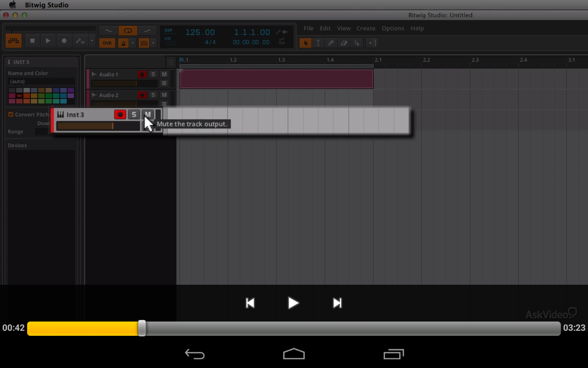Click the video progress slider handle
Screen dimensions: 588x368
[142, 328]
